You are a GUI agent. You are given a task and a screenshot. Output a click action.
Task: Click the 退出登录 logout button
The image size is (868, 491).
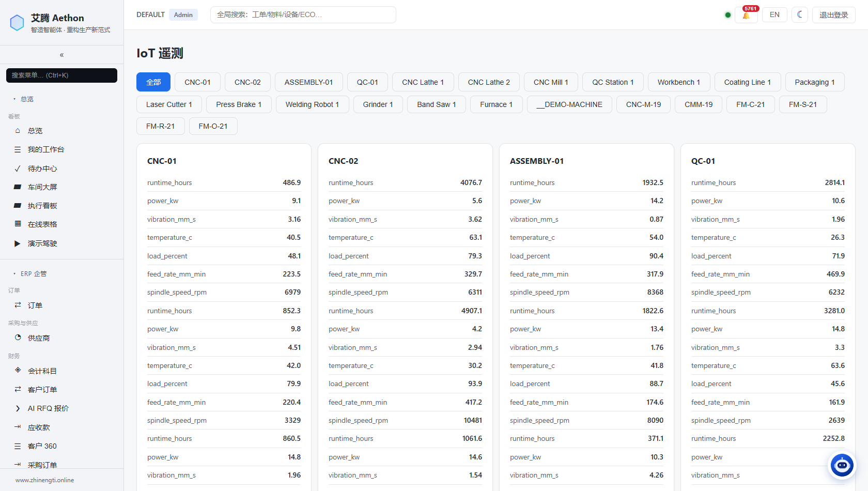click(834, 15)
